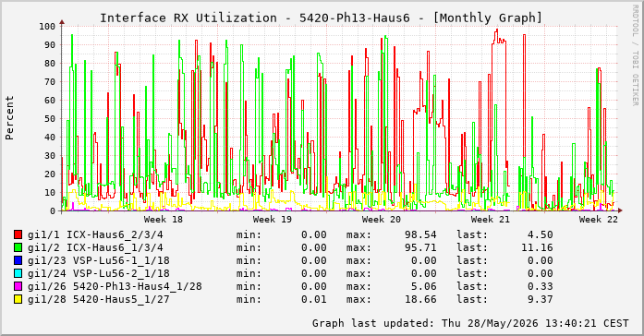Select legend label gi1/1 ICX-Haus6_2/3/4
Screen dimensions: 644x336
pos(95,235)
